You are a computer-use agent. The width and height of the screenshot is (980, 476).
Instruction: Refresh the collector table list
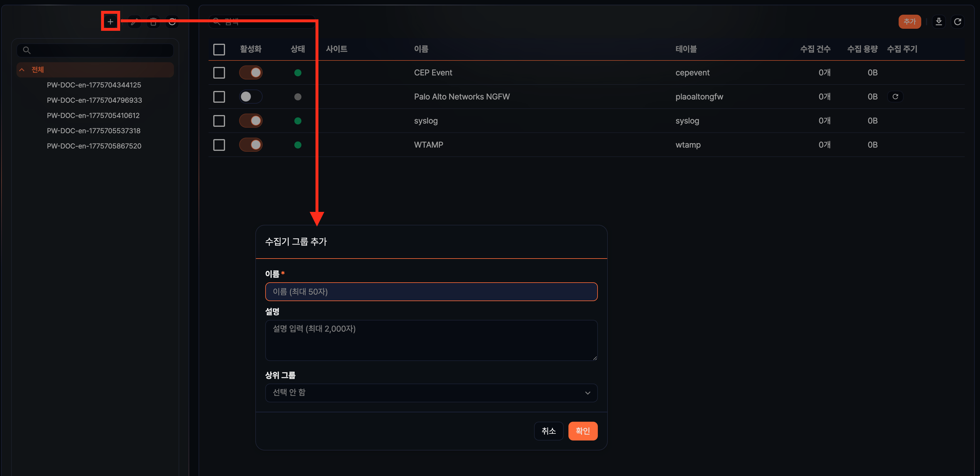[x=958, y=22]
